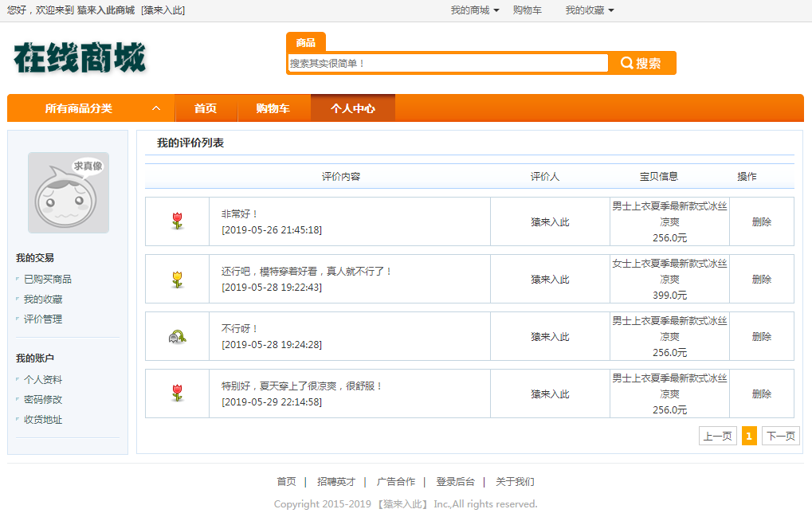The width and height of the screenshot is (812, 513).
Task: Go to next page with 下一页
Action: click(x=781, y=436)
